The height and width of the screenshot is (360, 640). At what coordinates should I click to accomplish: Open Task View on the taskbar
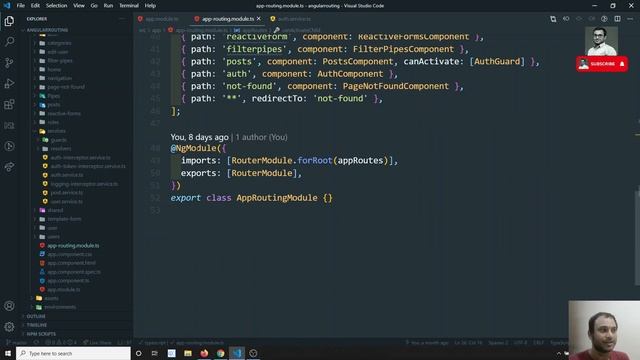point(155,353)
